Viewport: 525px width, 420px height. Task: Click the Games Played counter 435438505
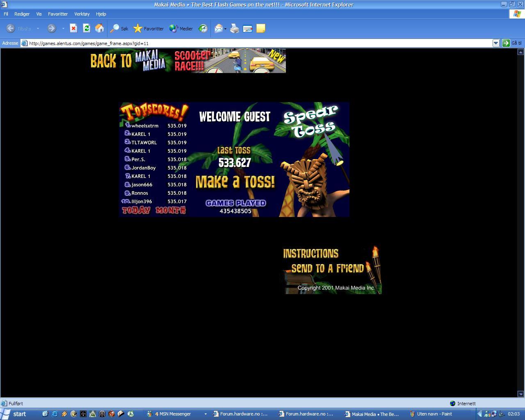(x=235, y=211)
